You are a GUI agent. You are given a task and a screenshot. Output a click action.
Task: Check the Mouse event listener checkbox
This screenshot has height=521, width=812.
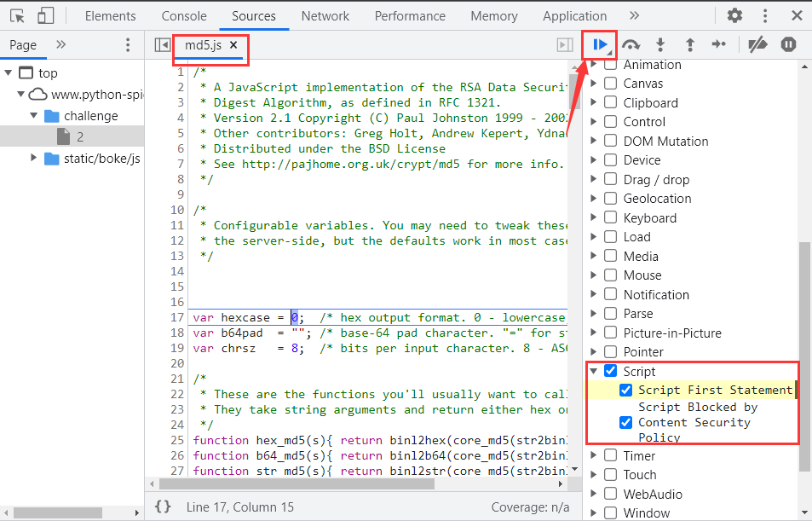(x=611, y=275)
